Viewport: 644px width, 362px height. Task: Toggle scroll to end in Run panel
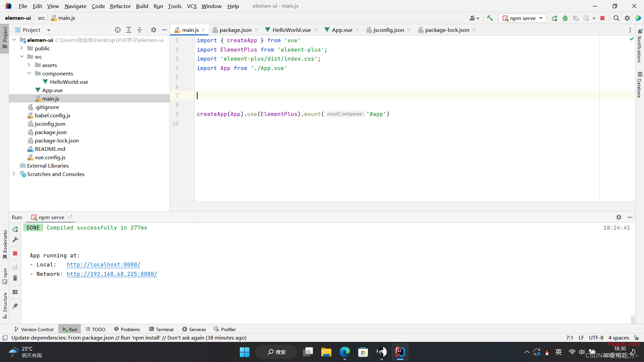(x=15, y=267)
